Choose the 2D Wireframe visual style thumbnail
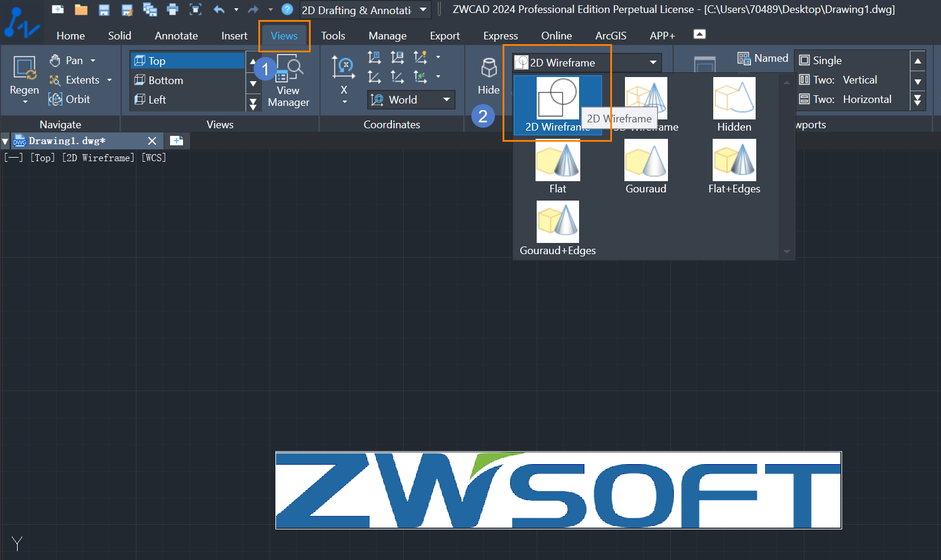941x560 pixels. 557,105
